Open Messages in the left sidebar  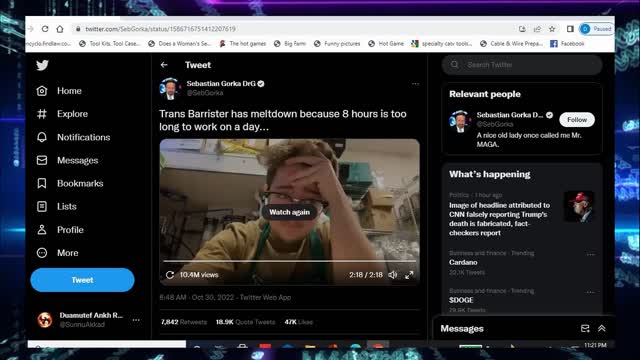(x=67, y=160)
